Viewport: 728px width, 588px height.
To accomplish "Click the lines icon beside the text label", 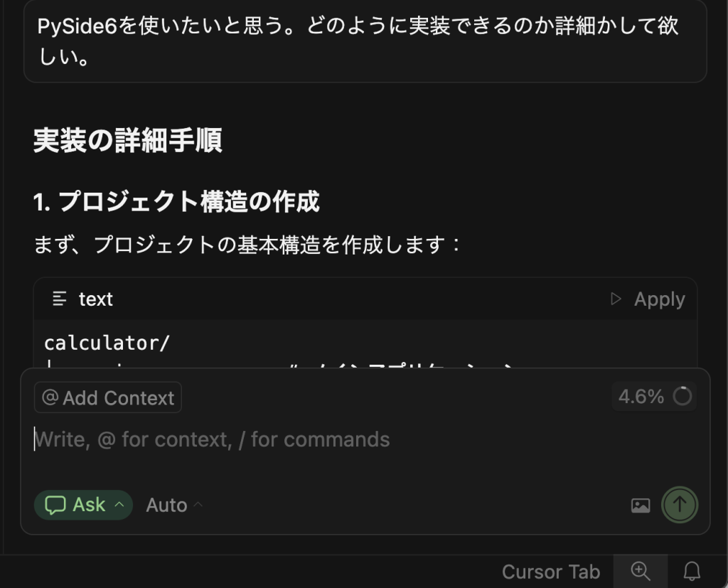I will 60,299.
